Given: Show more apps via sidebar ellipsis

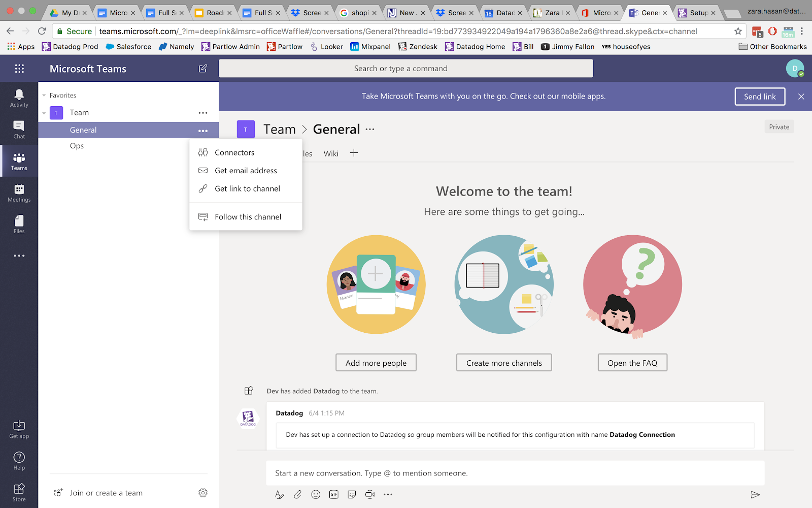Looking at the screenshot, I should click(x=19, y=256).
